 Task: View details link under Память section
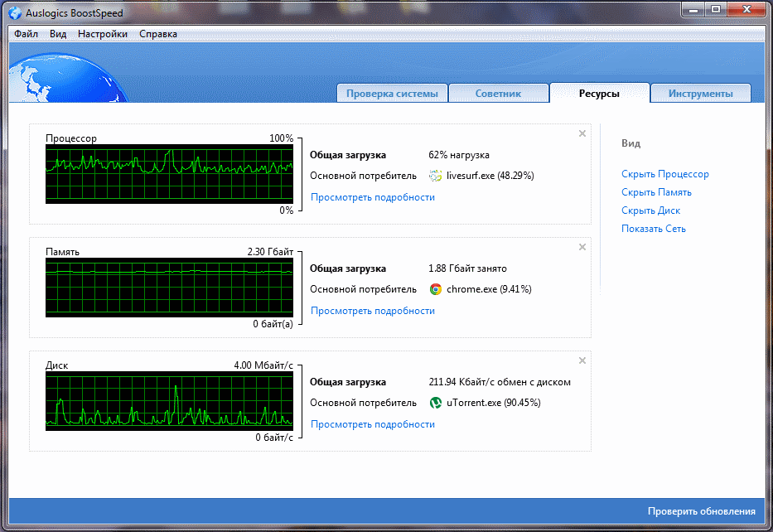[373, 311]
